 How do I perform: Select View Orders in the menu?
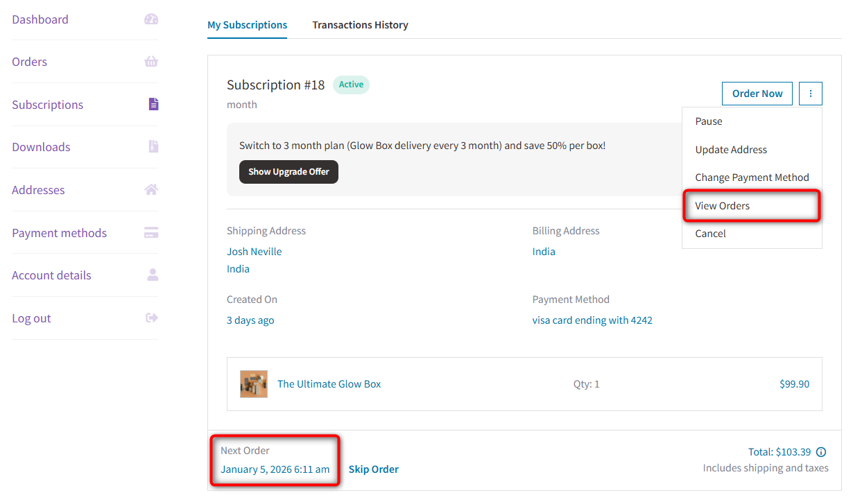[721, 205]
